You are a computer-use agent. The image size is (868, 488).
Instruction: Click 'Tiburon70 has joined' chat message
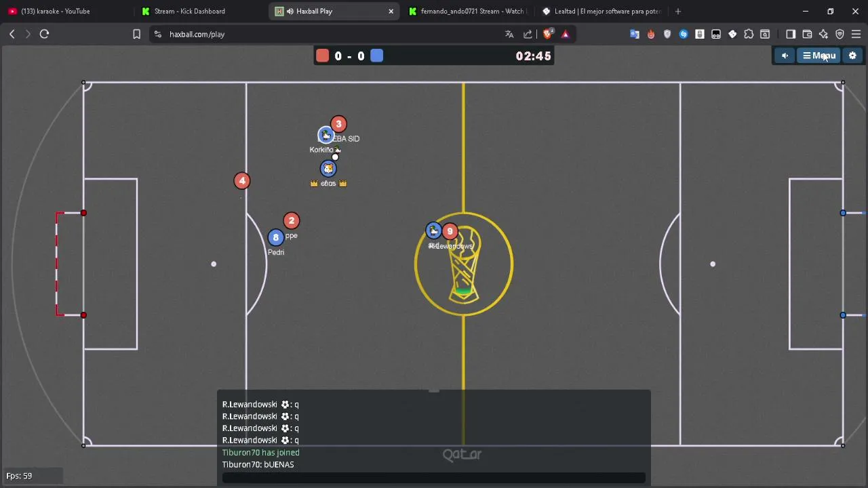click(x=260, y=453)
